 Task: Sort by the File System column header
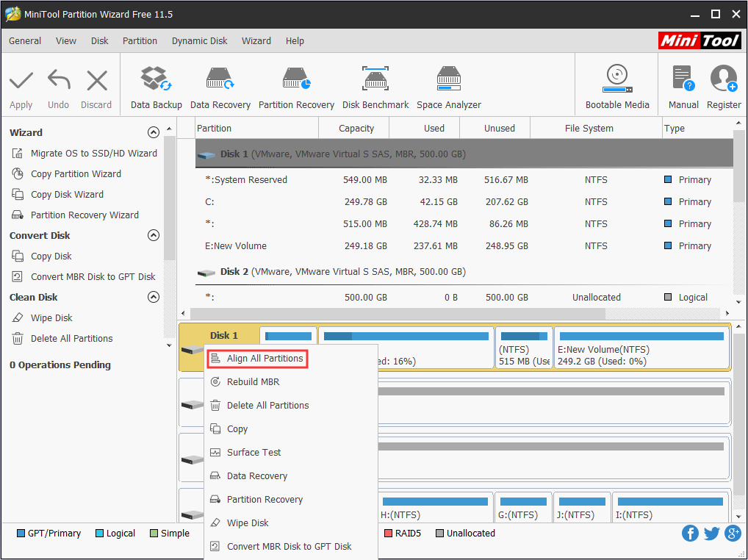pos(597,128)
